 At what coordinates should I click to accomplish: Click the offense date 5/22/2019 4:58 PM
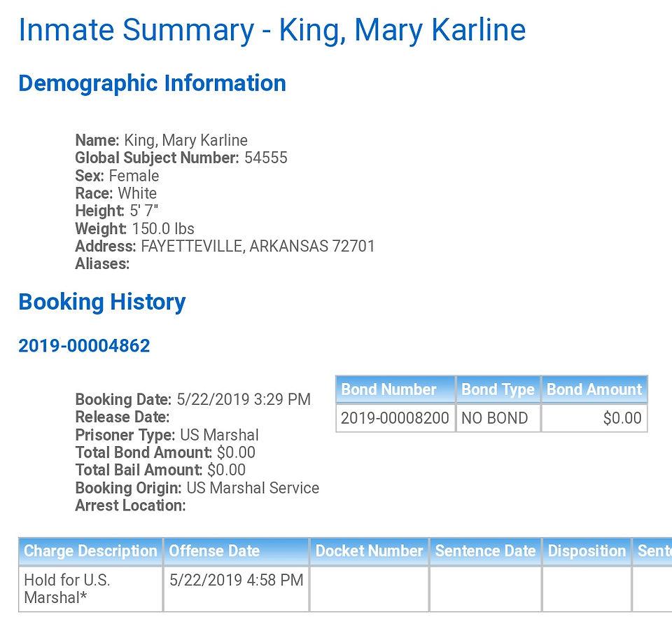[x=236, y=580]
